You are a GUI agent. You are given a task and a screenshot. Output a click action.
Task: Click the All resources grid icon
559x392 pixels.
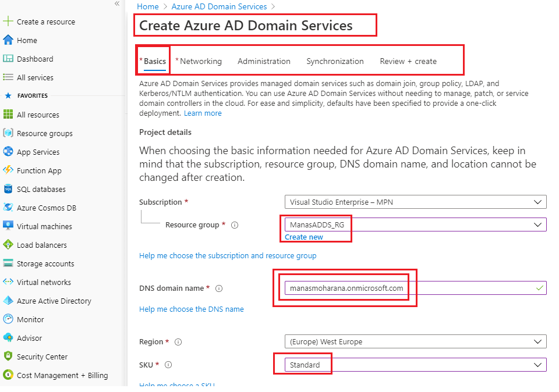[8, 115]
